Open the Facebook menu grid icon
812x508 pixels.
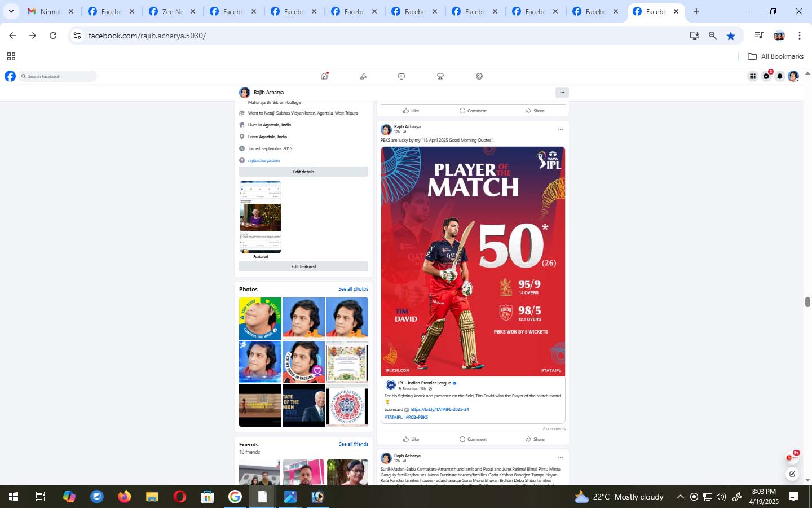tap(753, 76)
